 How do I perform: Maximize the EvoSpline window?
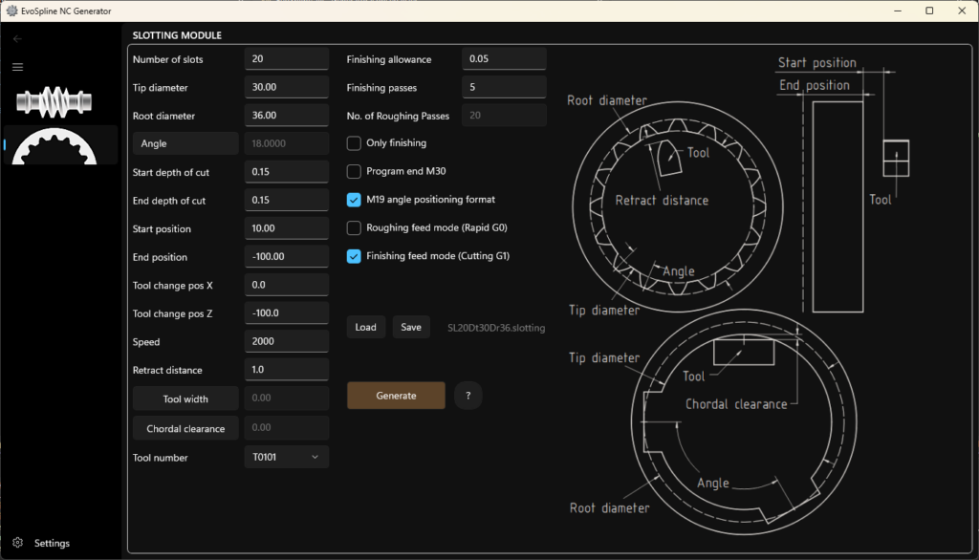(x=929, y=11)
